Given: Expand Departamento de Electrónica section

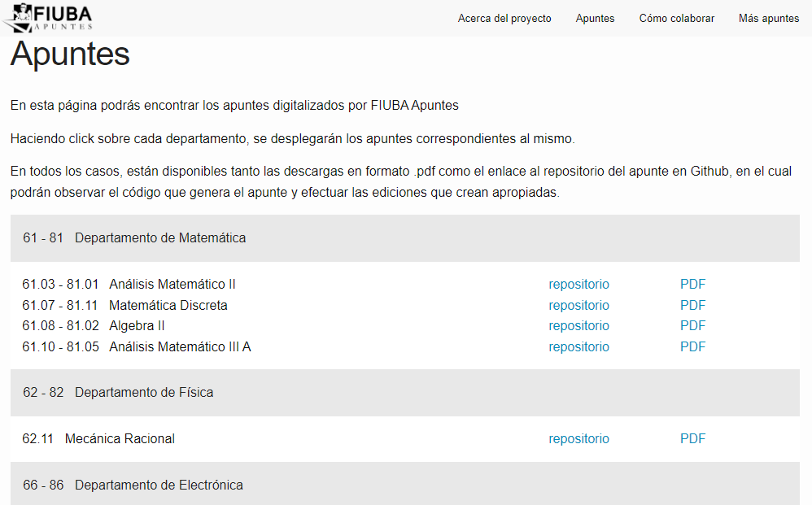Looking at the screenshot, I should [x=405, y=485].
